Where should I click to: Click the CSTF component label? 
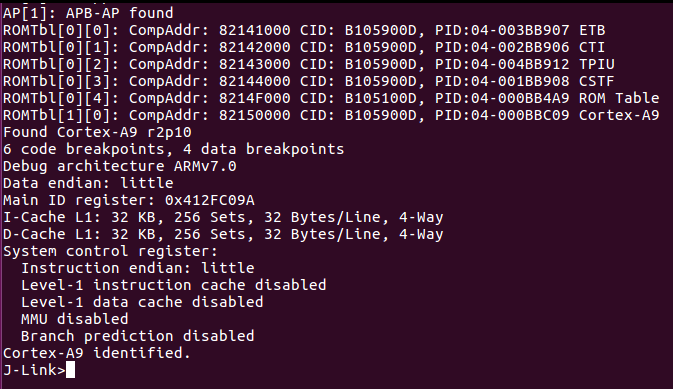pos(597,81)
